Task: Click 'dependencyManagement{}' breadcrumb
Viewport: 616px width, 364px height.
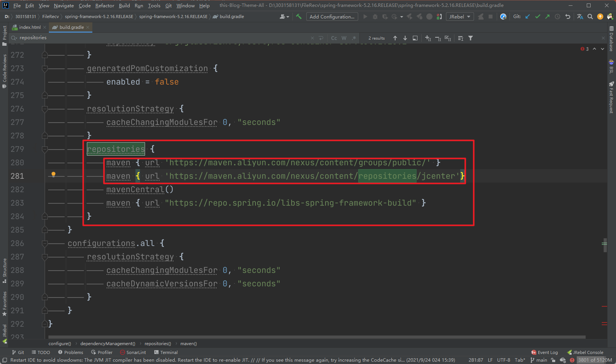Action: [x=108, y=344]
